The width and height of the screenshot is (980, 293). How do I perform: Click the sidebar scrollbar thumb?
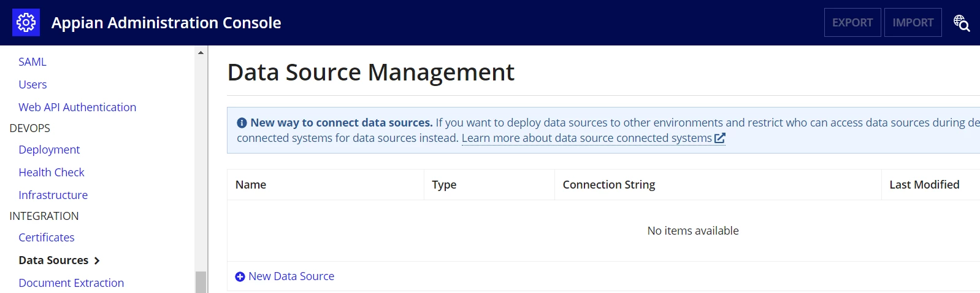point(201,282)
